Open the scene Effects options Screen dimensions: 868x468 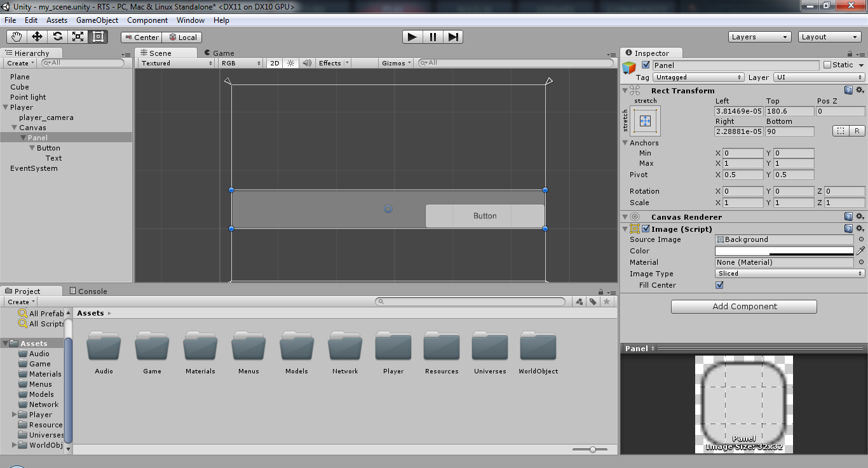pyautogui.click(x=333, y=63)
